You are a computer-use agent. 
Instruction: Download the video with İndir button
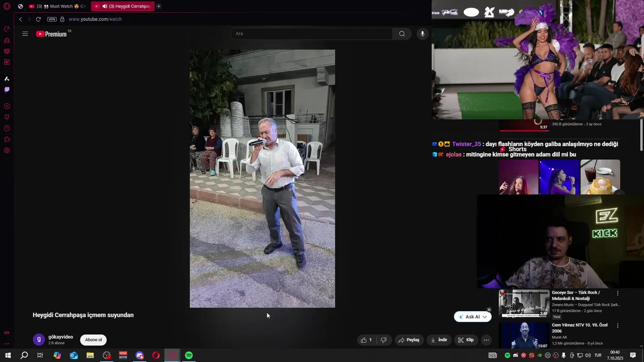coord(439,340)
